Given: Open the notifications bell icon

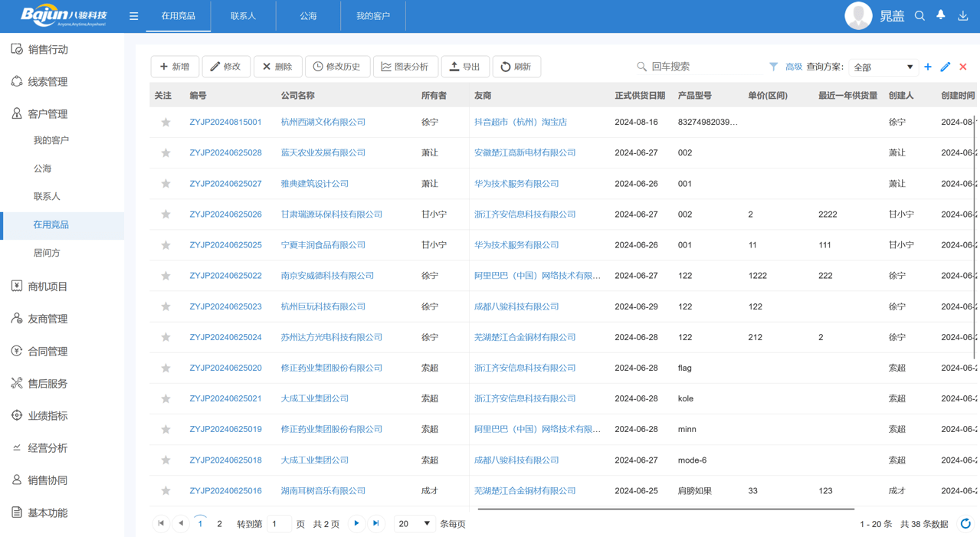Looking at the screenshot, I should click(940, 15).
